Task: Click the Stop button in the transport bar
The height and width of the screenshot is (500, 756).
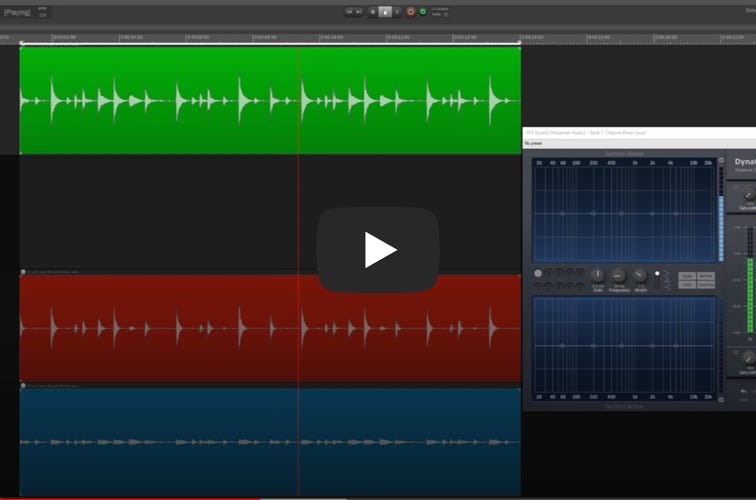Action: [x=372, y=12]
